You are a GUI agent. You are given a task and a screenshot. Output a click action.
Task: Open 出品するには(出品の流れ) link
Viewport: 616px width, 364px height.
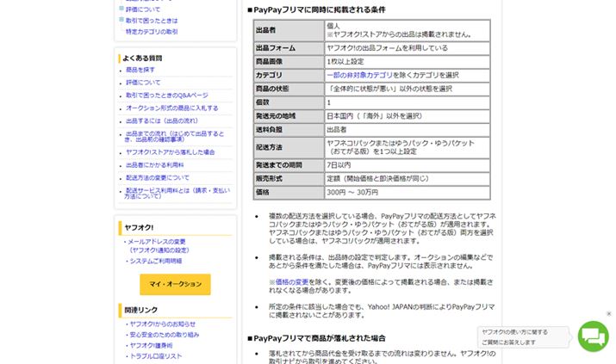[x=162, y=120]
